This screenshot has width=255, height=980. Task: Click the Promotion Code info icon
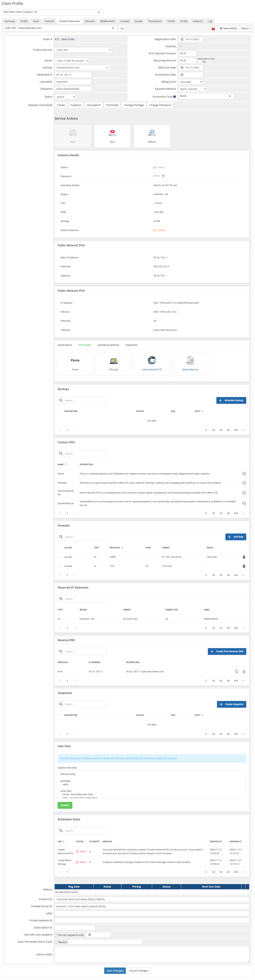(x=174, y=97)
